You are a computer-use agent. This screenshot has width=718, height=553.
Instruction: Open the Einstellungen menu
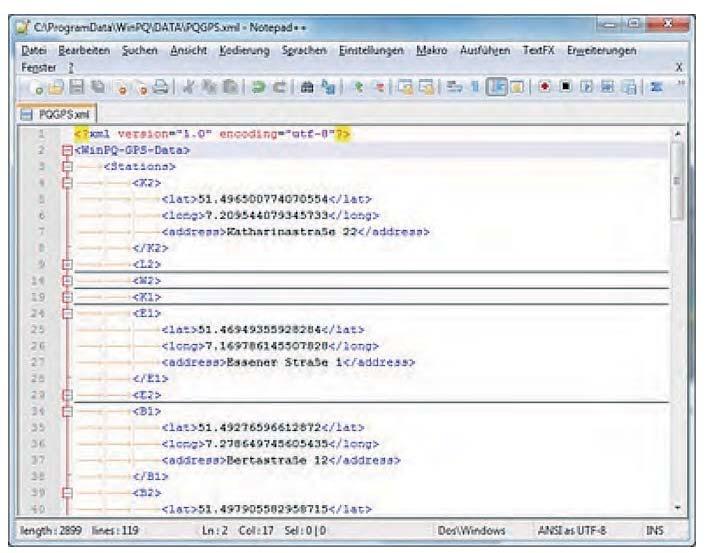(371, 50)
